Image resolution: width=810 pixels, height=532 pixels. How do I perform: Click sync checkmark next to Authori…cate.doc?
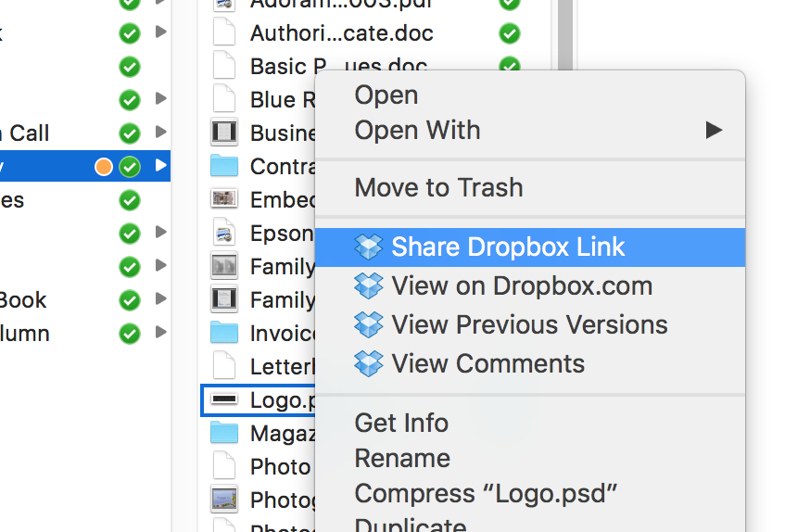(510, 33)
